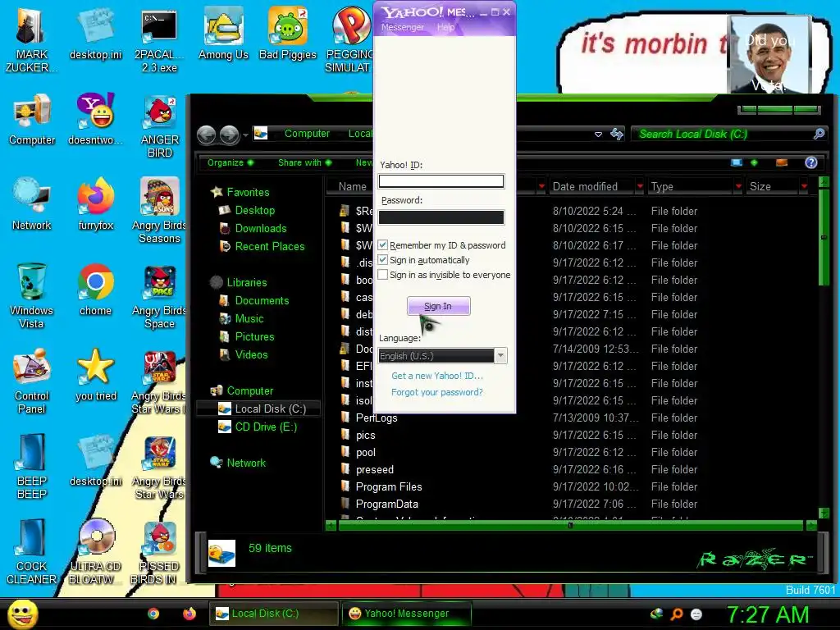Launch the Bad Piggies desktop shortcut
Image resolution: width=840 pixels, height=630 pixels.
point(288,33)
